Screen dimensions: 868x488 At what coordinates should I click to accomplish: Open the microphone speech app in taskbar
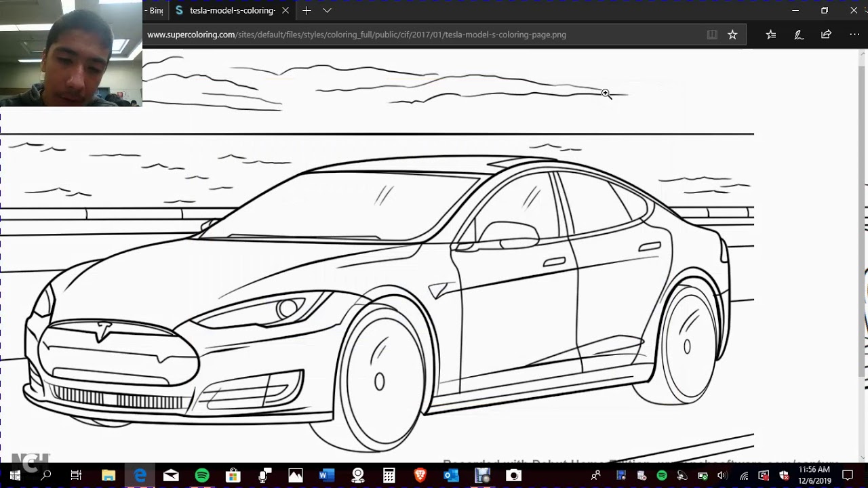(x=264, y=476)
